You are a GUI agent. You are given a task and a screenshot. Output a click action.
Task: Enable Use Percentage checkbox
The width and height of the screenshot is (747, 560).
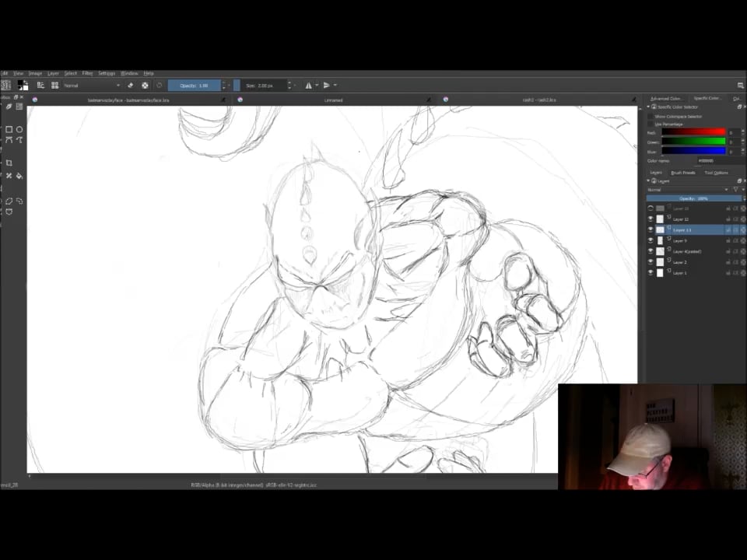coord(651,124)
